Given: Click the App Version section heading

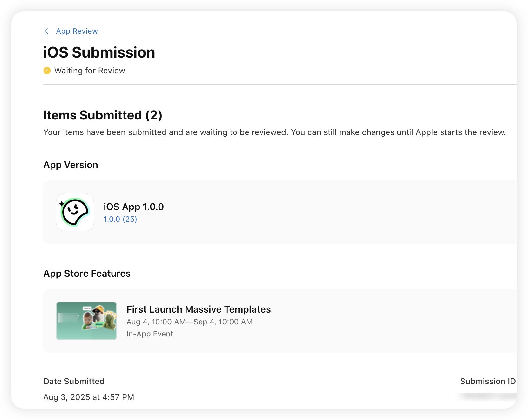Looking at the screenshot, I should [x=71, y=165].
